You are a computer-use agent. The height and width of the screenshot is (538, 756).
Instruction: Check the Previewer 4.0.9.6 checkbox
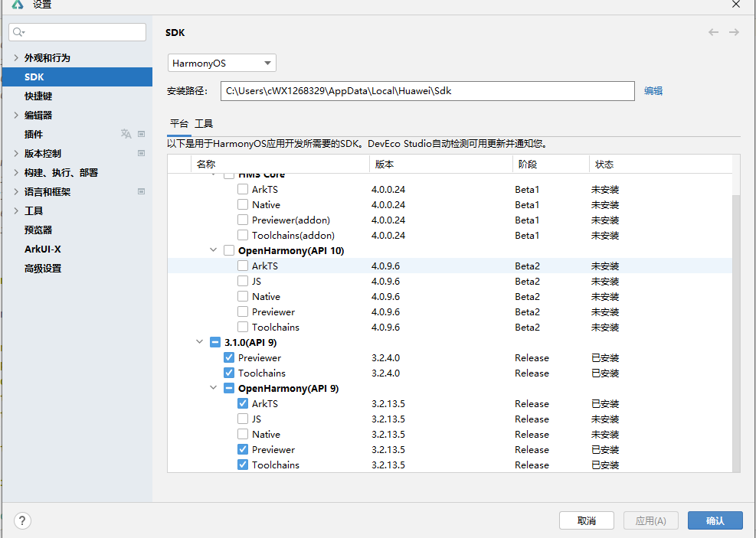coord(243,311)
